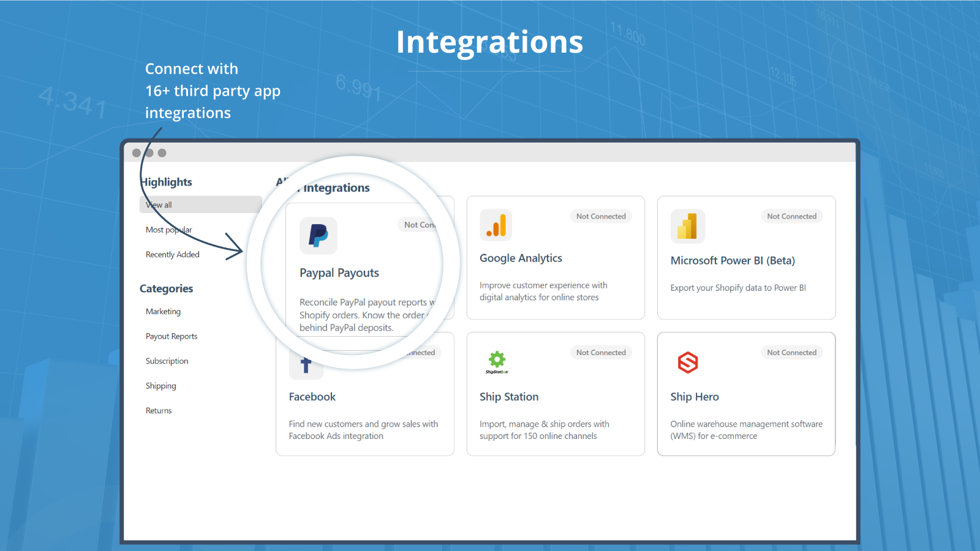Viewport: 980px width, 551px height.
Task: Filter by Marketing category
Action: point(163,312)
